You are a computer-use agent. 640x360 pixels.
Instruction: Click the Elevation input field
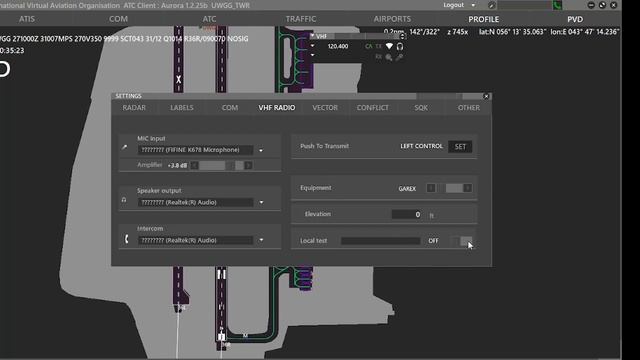[407, 214]
